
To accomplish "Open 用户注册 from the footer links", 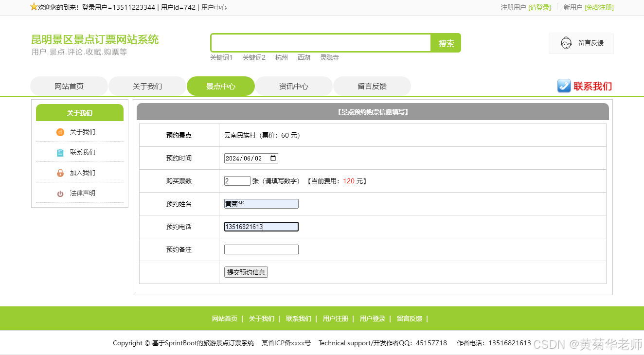I will pyautogui.click(x=335, y=318).
